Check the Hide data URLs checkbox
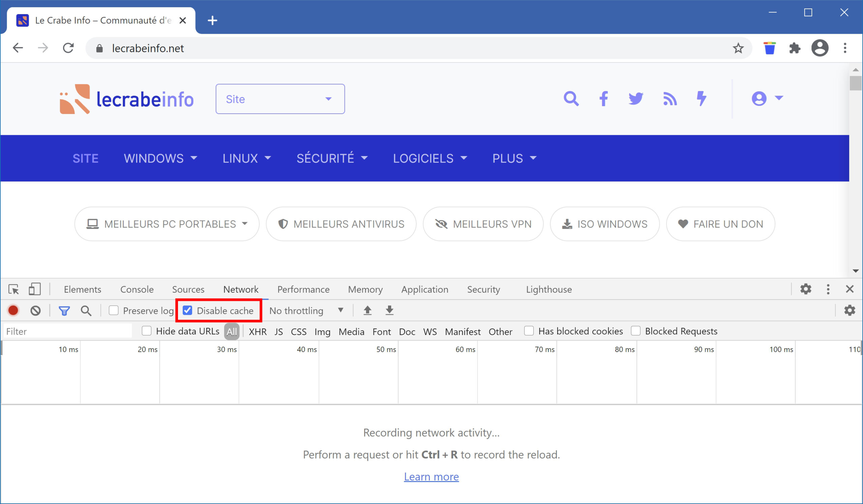The image size is (863, 504). pyautogui.click(x=147, y=331)
